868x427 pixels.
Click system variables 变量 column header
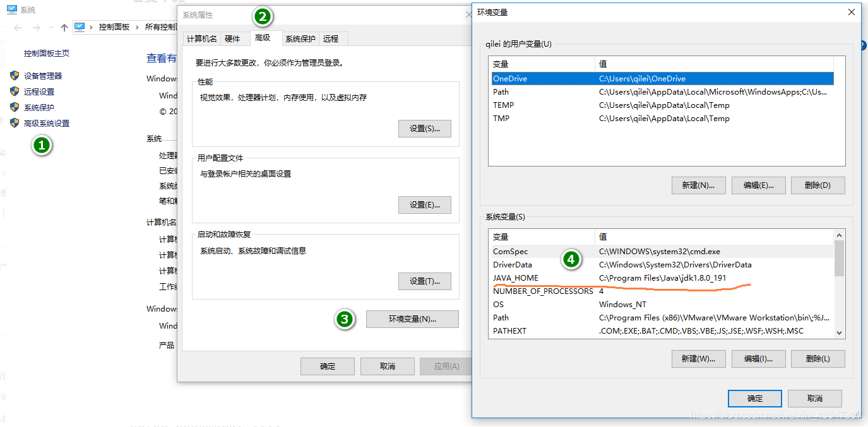(543, 237)
